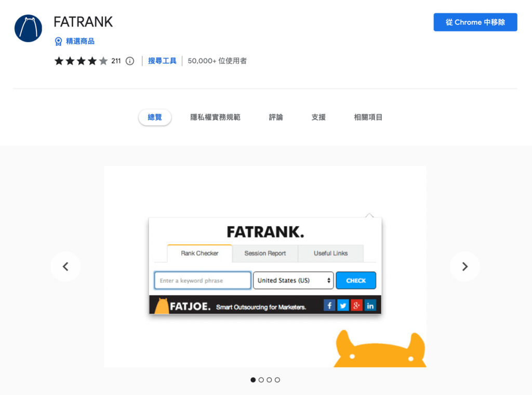Click the FATRANK screenshot preview image

(x=265, y=267)
